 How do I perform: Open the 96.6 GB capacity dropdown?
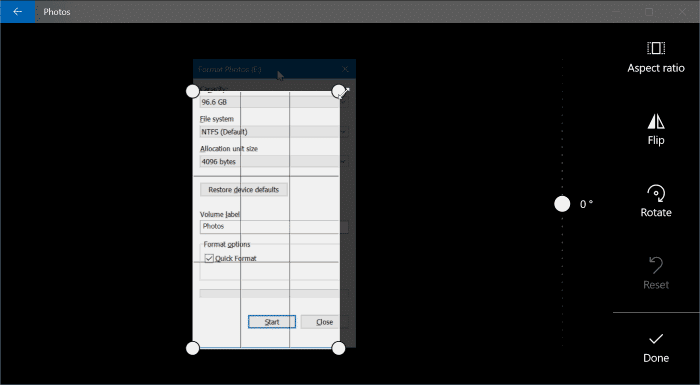click(274, 102)
